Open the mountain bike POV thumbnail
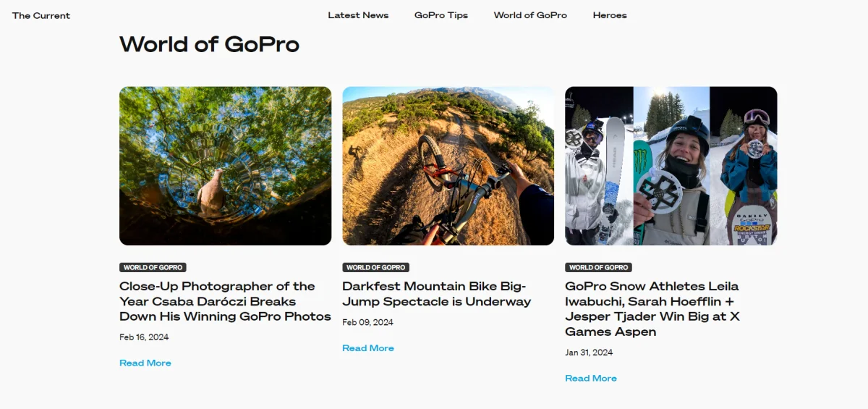The width and height of the screenshot is (868, 409). 448,166
